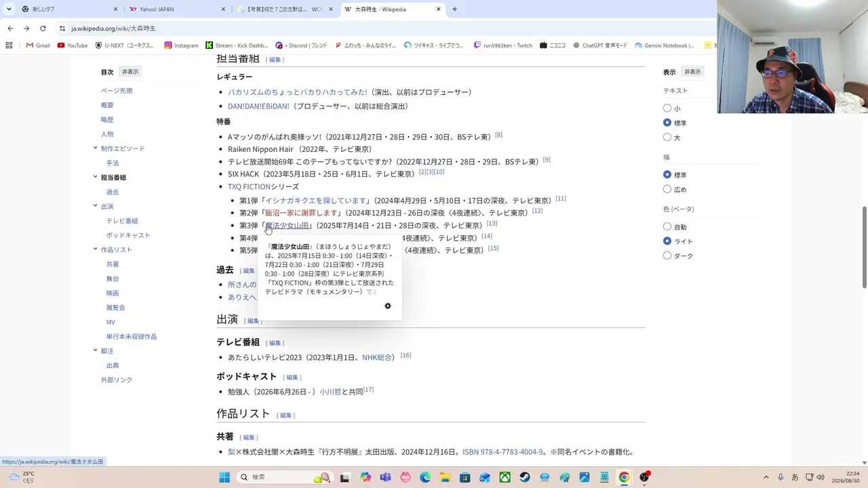Open the ふわっち bookmark
This screenshot has width=868, height=488.
coord(365,45)
